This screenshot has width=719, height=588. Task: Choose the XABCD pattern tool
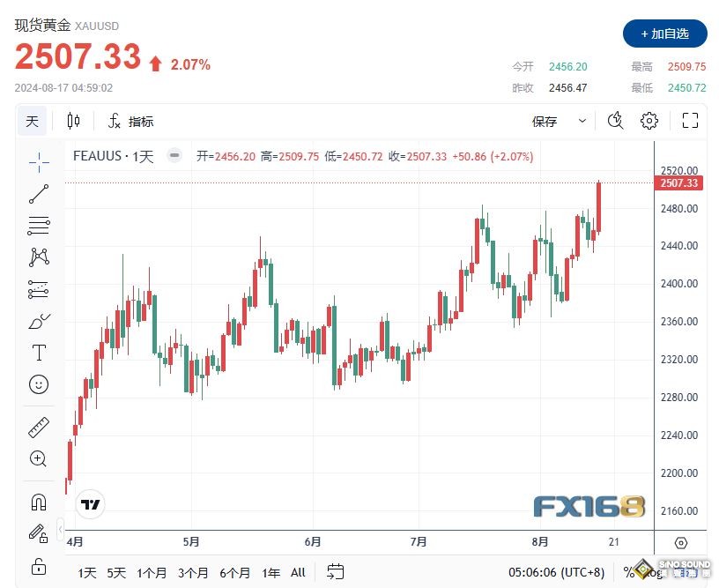[x=39, y=257]
